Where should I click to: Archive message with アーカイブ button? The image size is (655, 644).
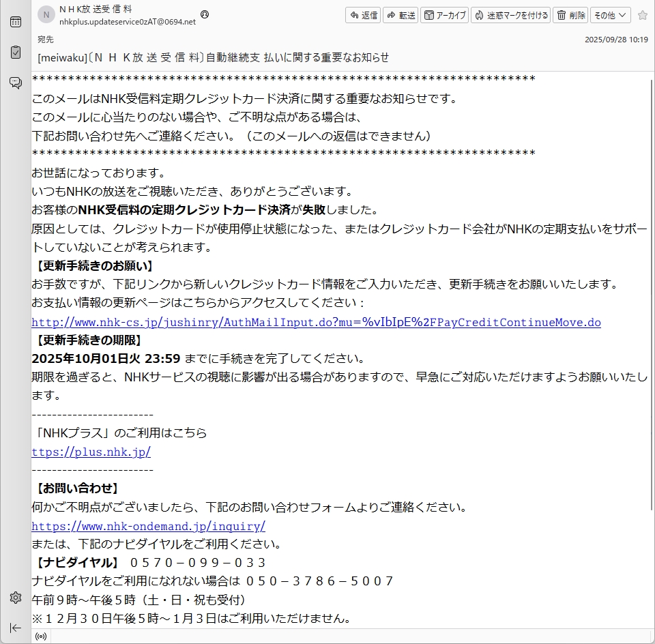click(x=444, y=15)
